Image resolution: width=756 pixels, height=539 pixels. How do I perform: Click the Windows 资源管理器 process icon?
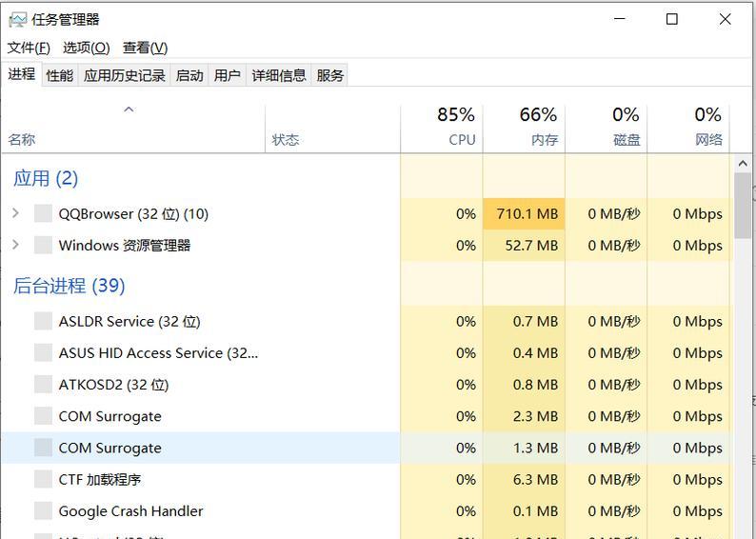(x=43, y=245)
